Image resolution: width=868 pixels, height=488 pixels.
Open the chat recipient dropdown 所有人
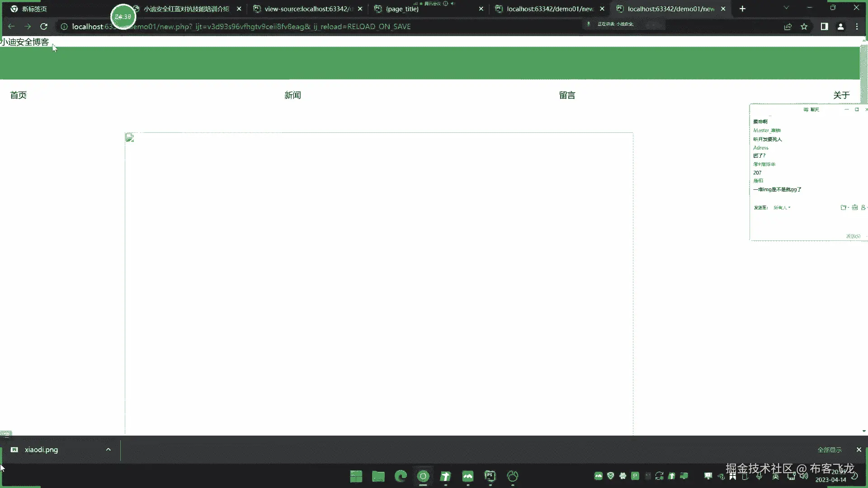coord(782,208)
